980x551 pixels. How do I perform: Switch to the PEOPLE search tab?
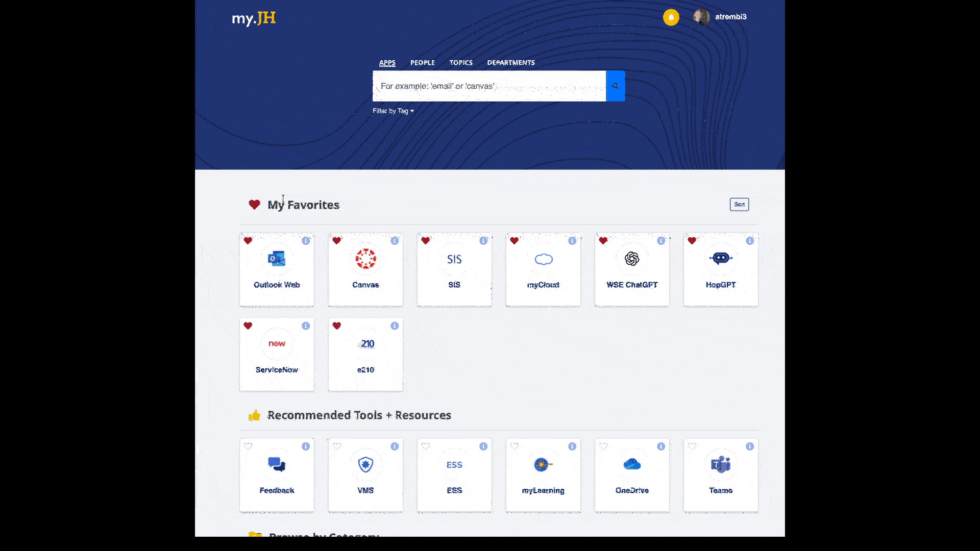pyautogui.click(x=423, y=63)
